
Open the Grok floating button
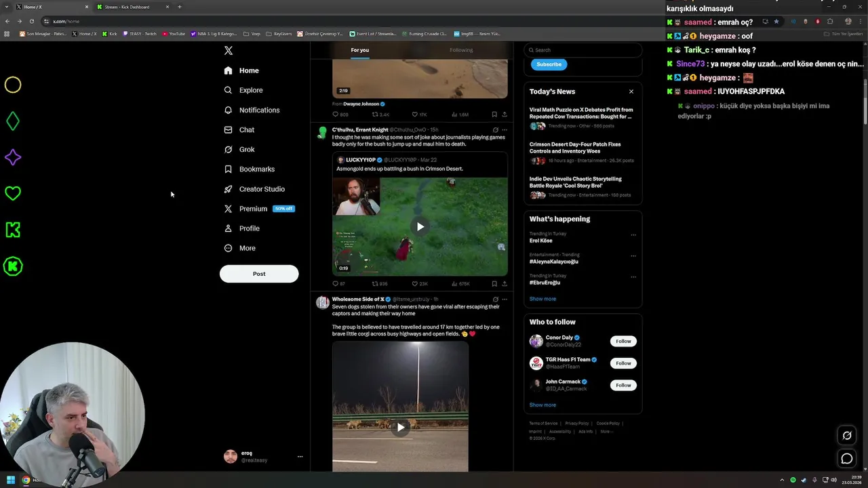(846, 435)
